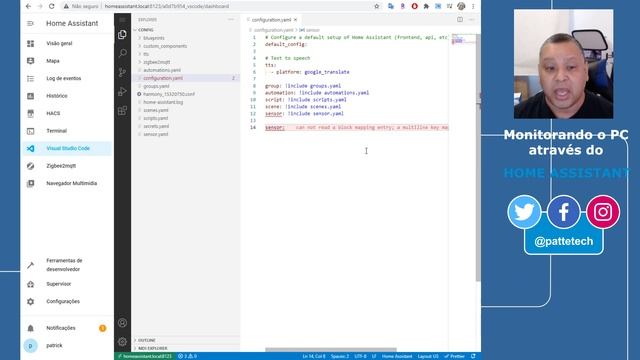This screenshot has width=640, height=360.
Task: Click the browser address bar
Action: pos(216,6)
